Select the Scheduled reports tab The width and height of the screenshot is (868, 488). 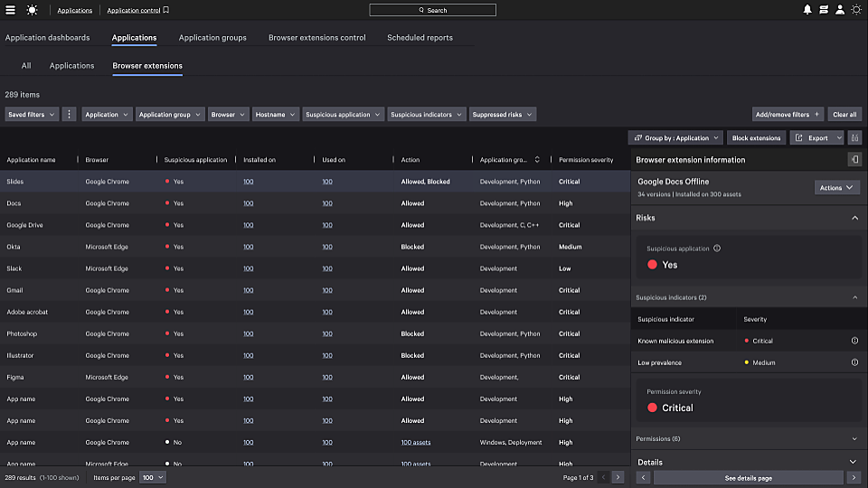[420, 38]
